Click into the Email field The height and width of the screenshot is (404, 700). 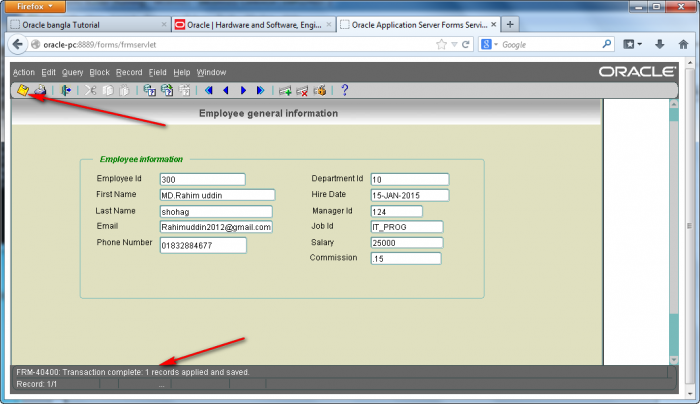point(216,227)
